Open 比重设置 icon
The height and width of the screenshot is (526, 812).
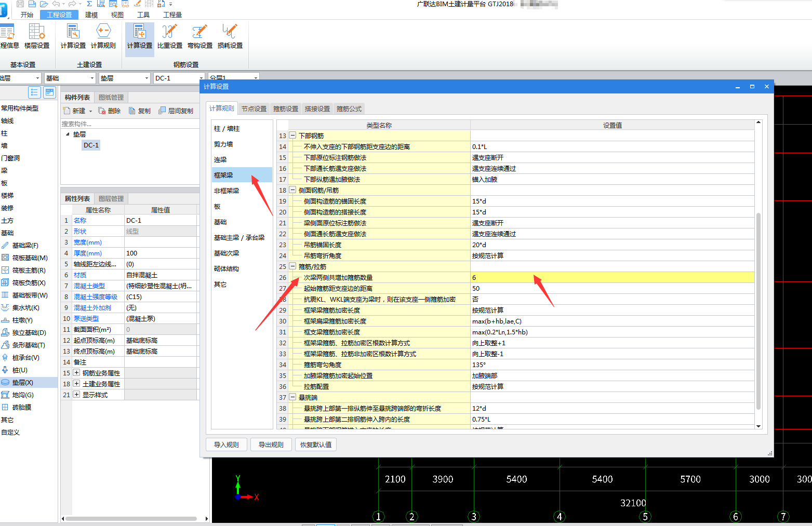coord(170,36)
